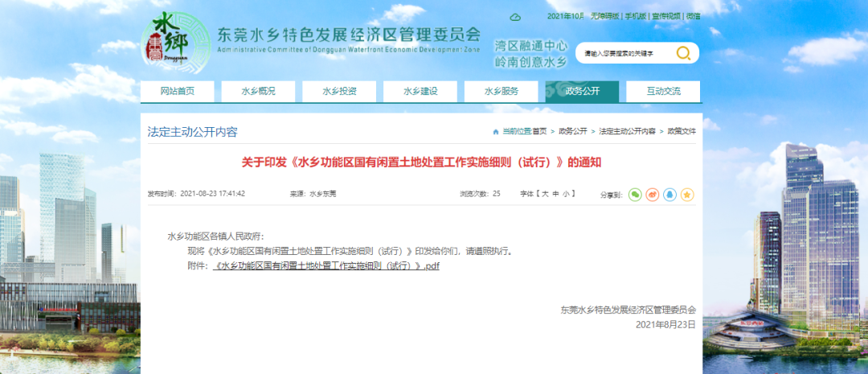The image size is (868, 374).
Task: Click the header date 2021年10月
Action: [x=566, y=16]
